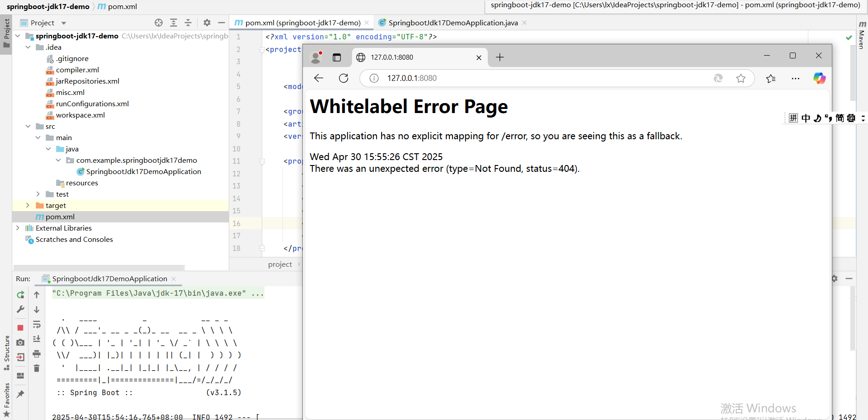Open Maven tool window tab
This screenshot has height=420, width=868.
click(862, 35)
